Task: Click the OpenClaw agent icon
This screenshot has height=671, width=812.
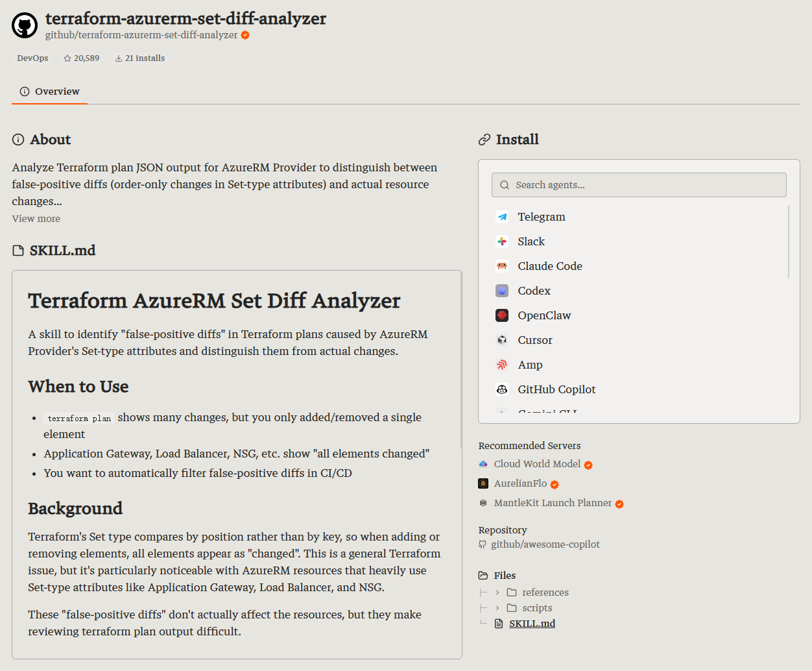Action: coord(502,315)
